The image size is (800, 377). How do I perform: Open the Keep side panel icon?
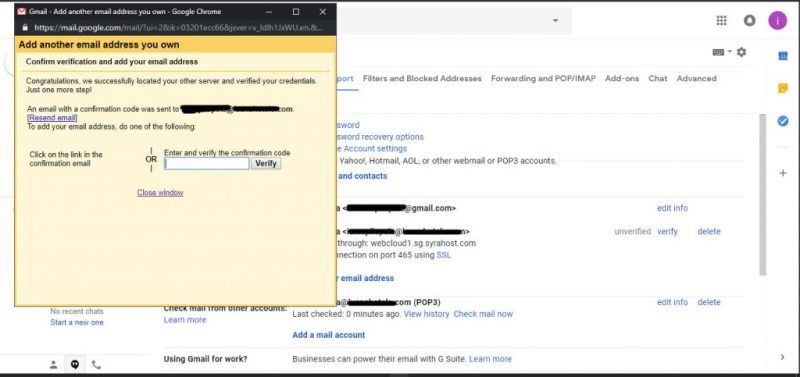tap(783, 89)
